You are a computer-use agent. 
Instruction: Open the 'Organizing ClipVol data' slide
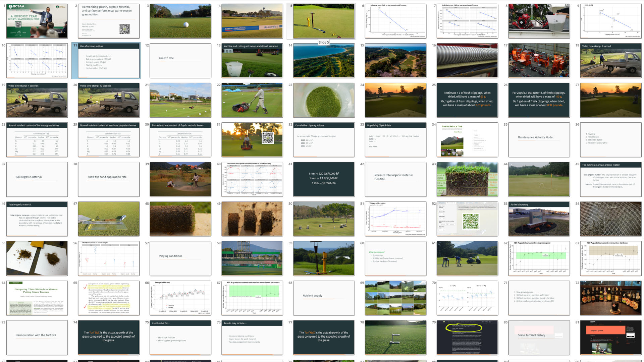[395, 139]
